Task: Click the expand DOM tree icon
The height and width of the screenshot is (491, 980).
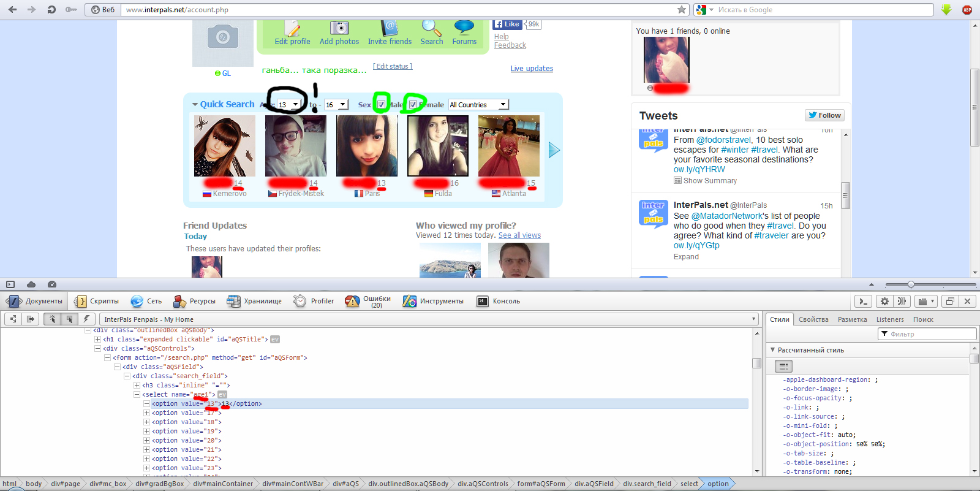Action: [x=13, y=319]
